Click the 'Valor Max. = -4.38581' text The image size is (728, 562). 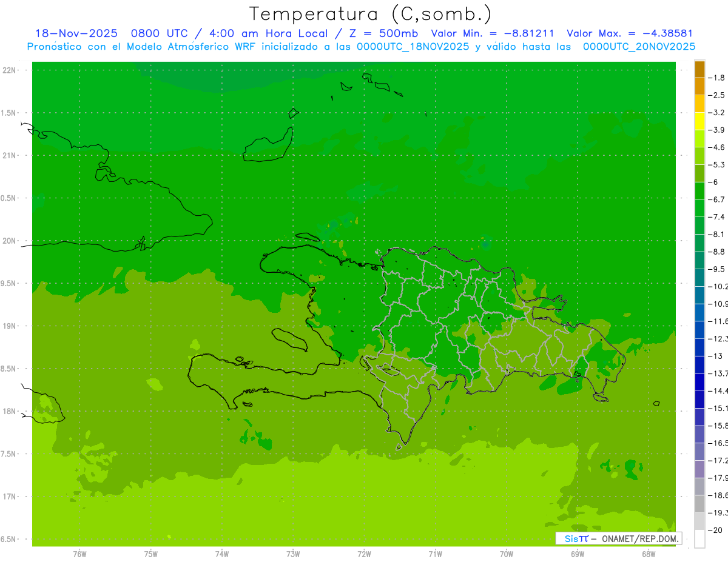point(629,34)
